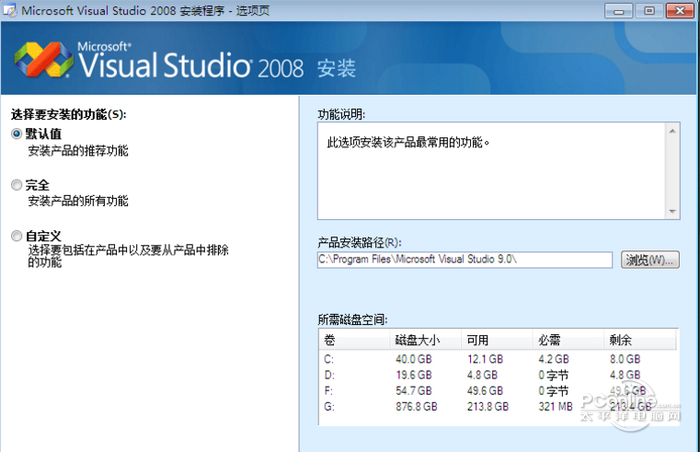Click the description box scroll-up arrow
This screenshot has height=452, width=700.
[672, 131]
